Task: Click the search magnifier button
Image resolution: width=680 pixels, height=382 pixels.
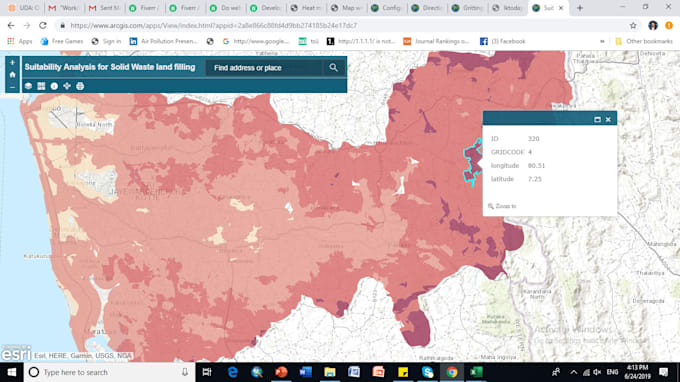Action: coord(333,68)
